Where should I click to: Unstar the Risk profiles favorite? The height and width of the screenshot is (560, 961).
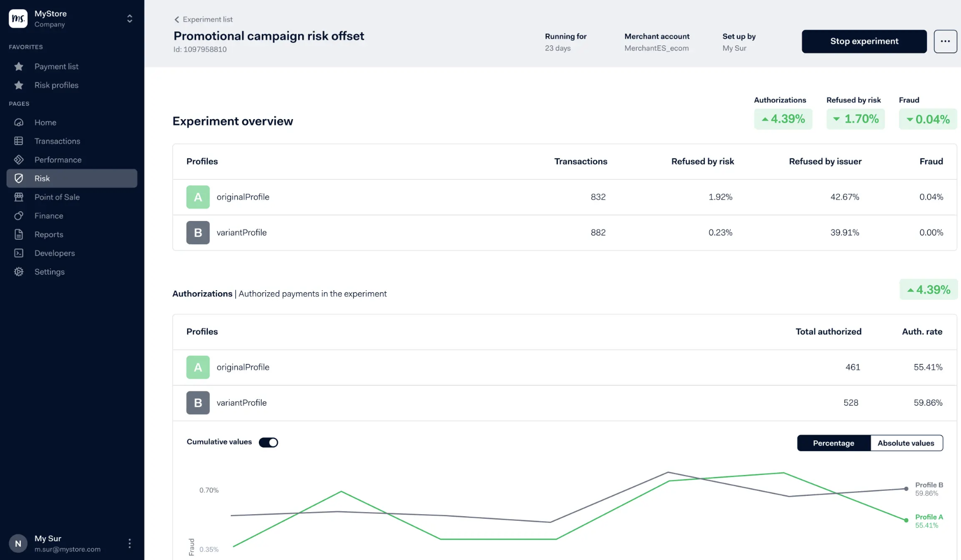coord(19,85)
